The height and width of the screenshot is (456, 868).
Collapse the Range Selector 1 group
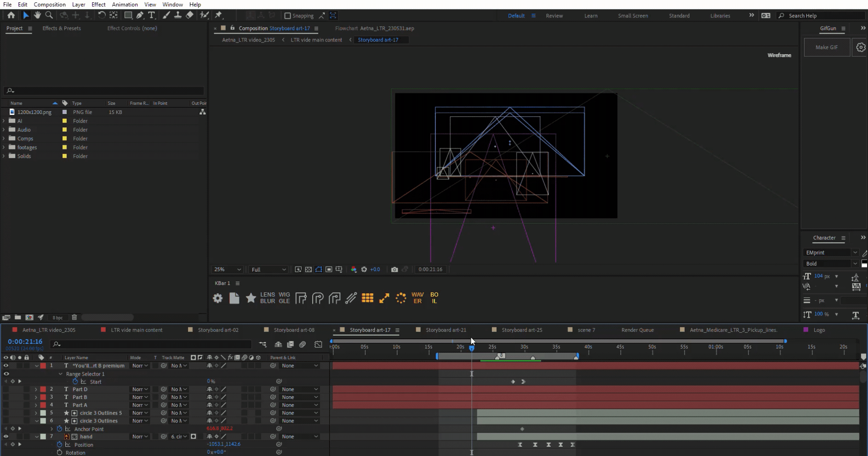[60, 374]
